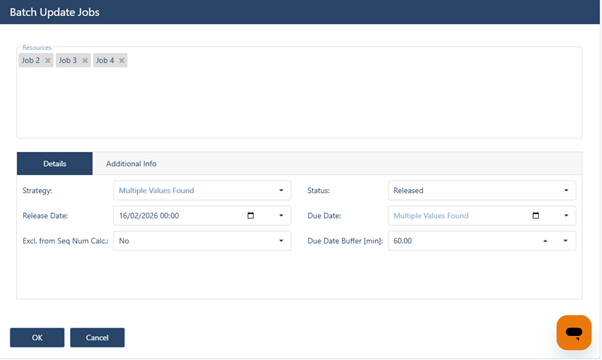Expand the Strategy dropdown
The image size is (602, 360).
(281, 190)
